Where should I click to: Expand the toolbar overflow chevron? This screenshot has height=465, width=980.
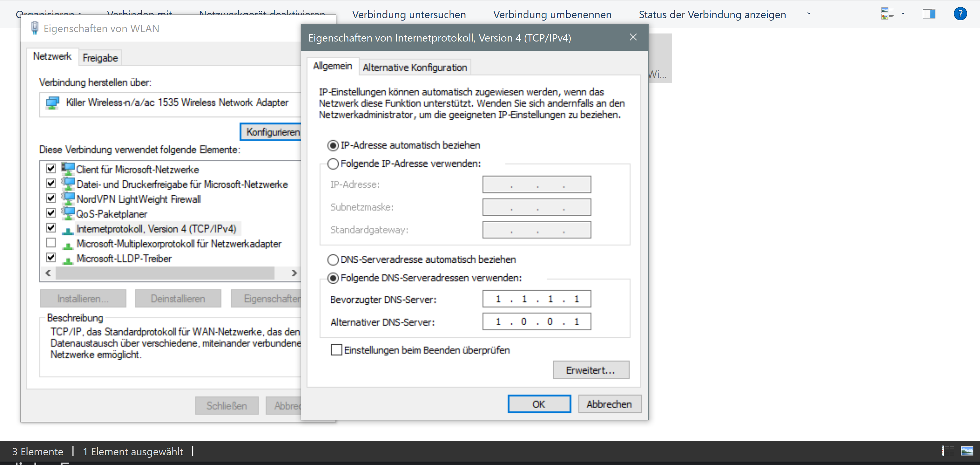(809, 14)
